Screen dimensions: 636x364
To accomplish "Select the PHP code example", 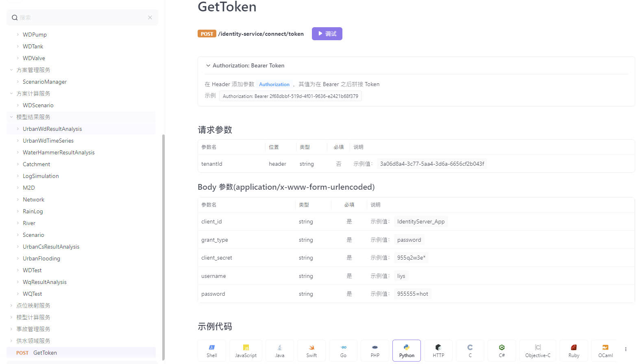I will point(375,351).
